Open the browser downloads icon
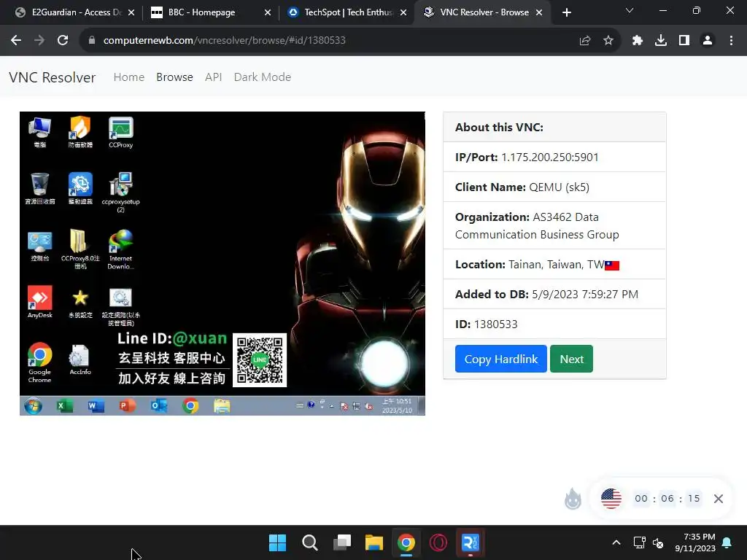 pos(661,41)
